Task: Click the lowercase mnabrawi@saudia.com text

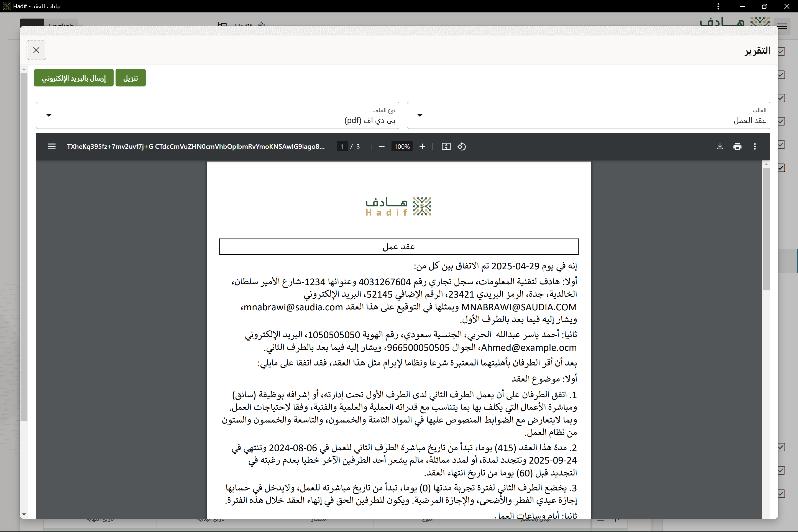Action: tap(293, 307)
